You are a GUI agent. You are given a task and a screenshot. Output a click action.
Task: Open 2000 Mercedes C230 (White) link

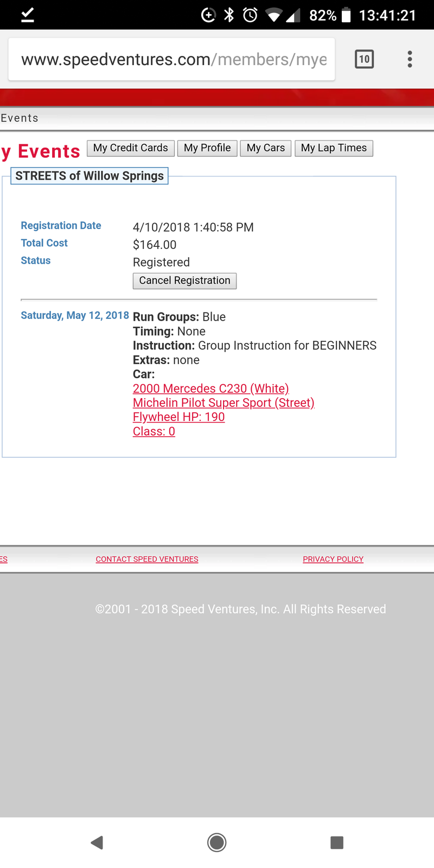click(x=210, y=388)
